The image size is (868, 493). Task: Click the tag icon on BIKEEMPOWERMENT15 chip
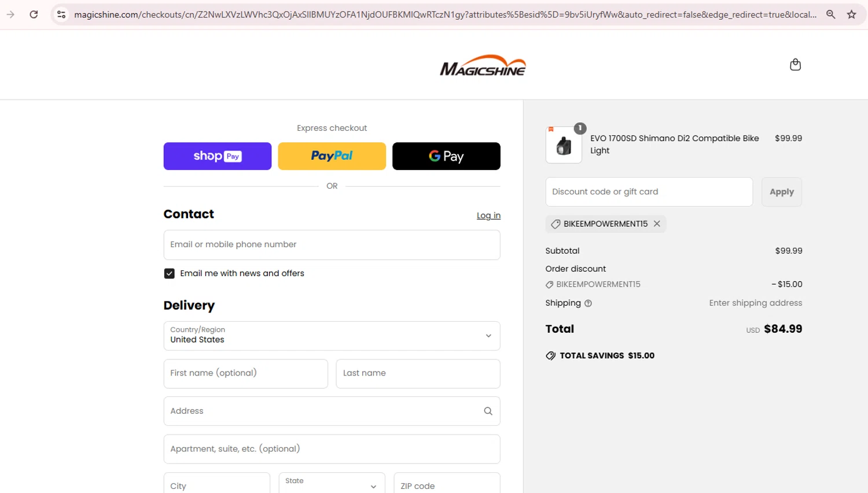click(556, 224)
